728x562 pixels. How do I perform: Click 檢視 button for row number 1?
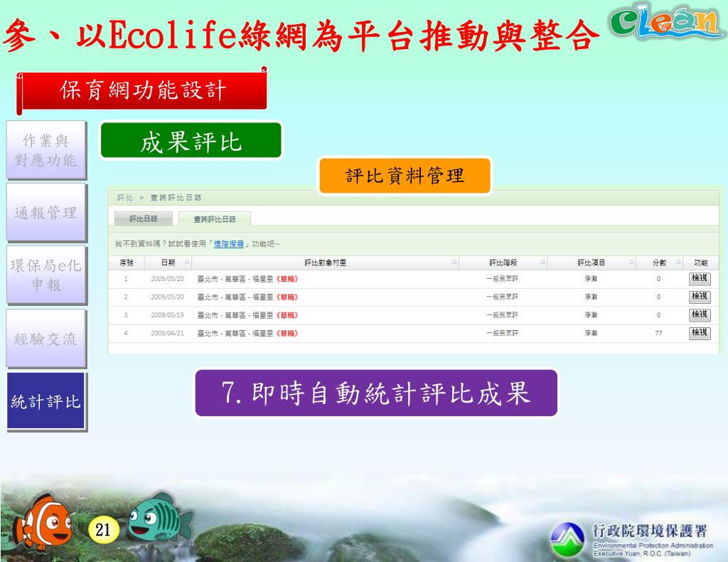700,279
